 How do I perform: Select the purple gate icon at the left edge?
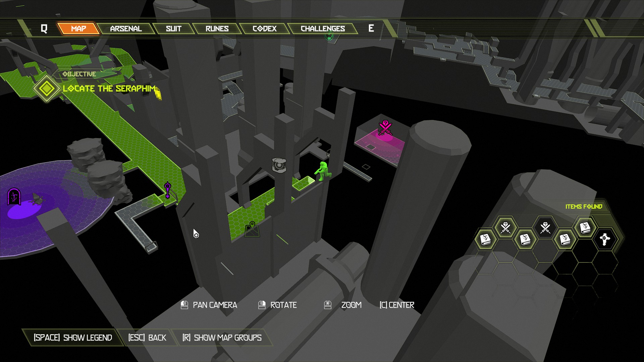click(14, 196)
